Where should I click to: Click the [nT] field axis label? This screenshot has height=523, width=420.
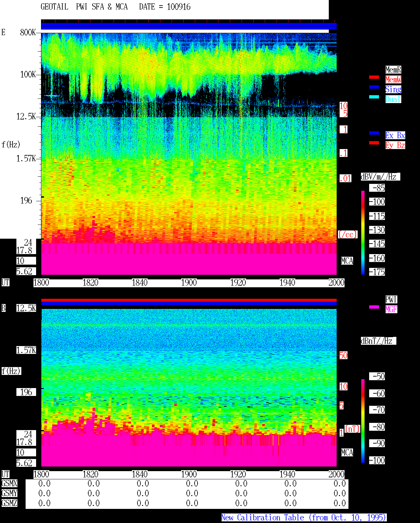click(x=352, y=429)
